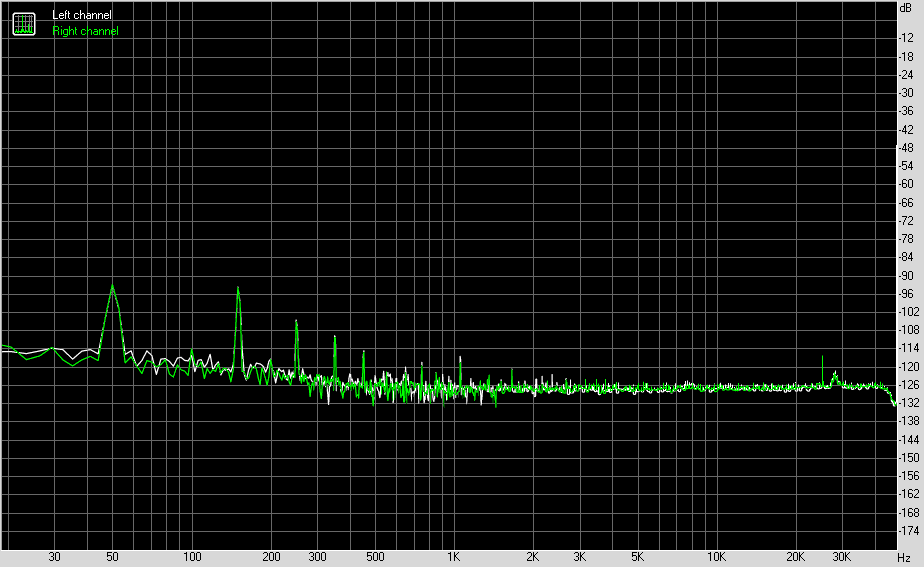Click the "-126" dB scale value
The width and height of the screenshot is (924, 567).
click(x=908, y=385)
